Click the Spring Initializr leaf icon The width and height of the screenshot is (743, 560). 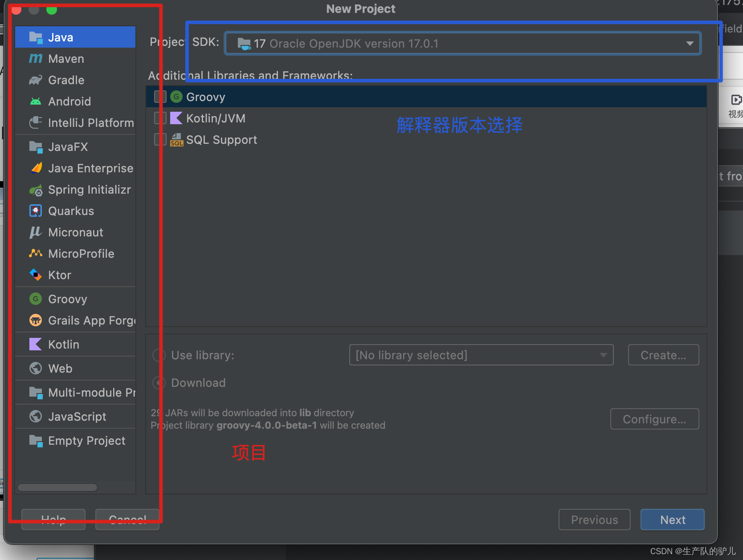point(36,190)
